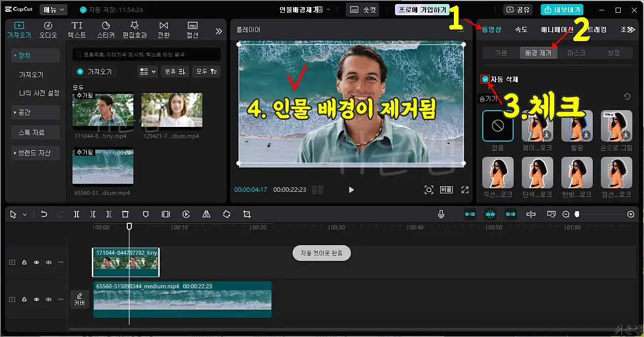
Task: Open the selection tool dropdown arrow
Action: 24,215
